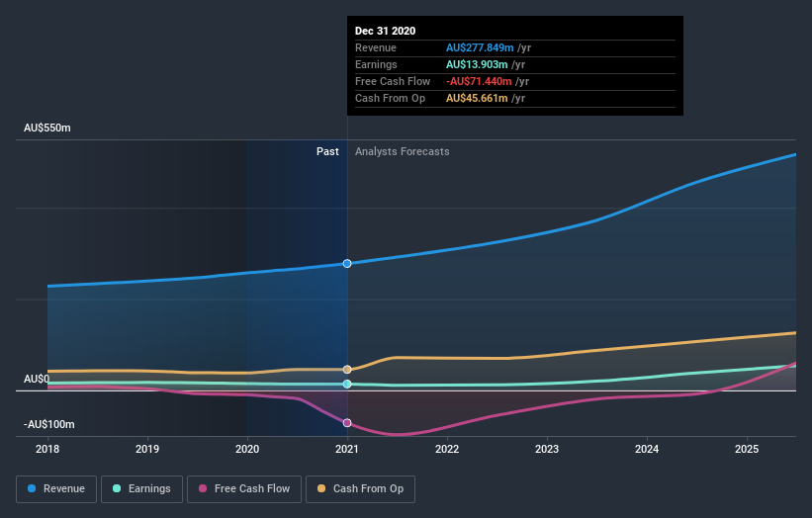
Task: Click the -AU$71.440m free cash flow value
Action: click(x=479, y=81)
